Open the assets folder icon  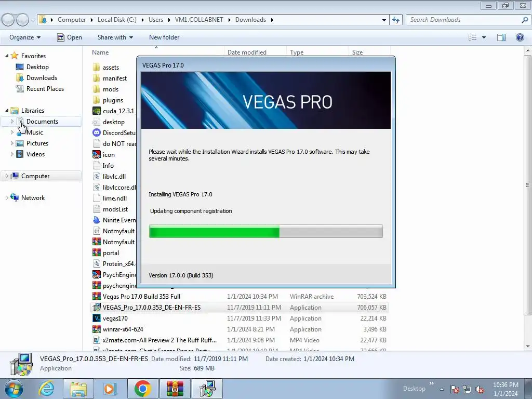click(97, 67)
